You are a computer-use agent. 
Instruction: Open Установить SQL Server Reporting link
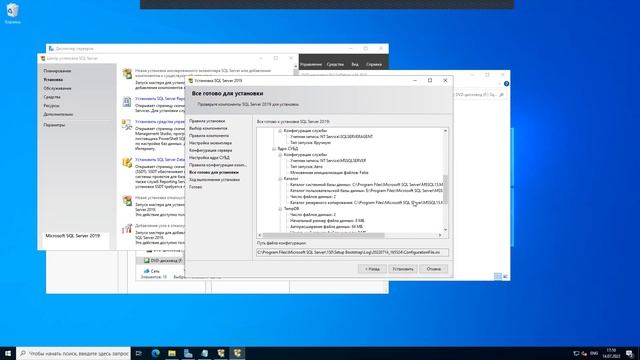[x=160, y=99]
